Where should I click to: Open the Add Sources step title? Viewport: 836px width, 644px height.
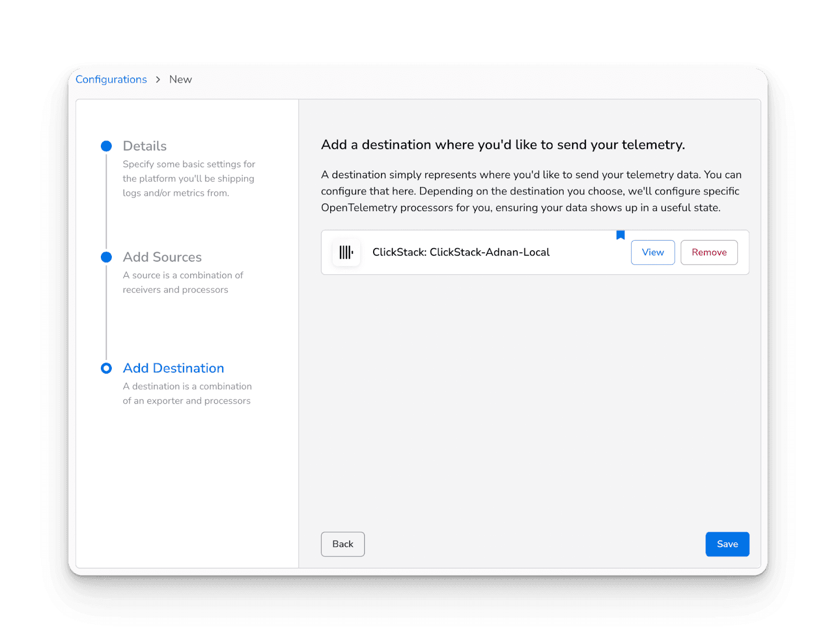[x=162, y=257]
